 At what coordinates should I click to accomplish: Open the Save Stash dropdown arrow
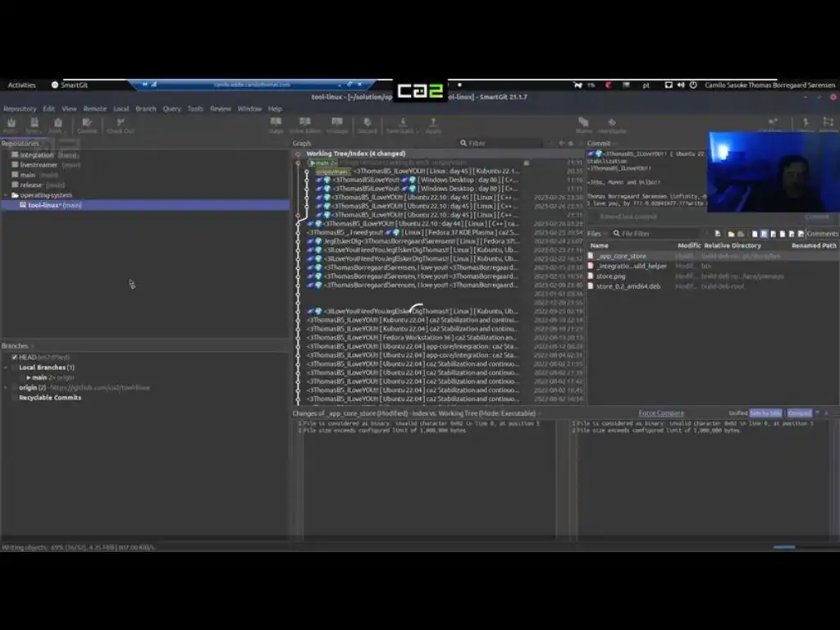coord(416,131)
